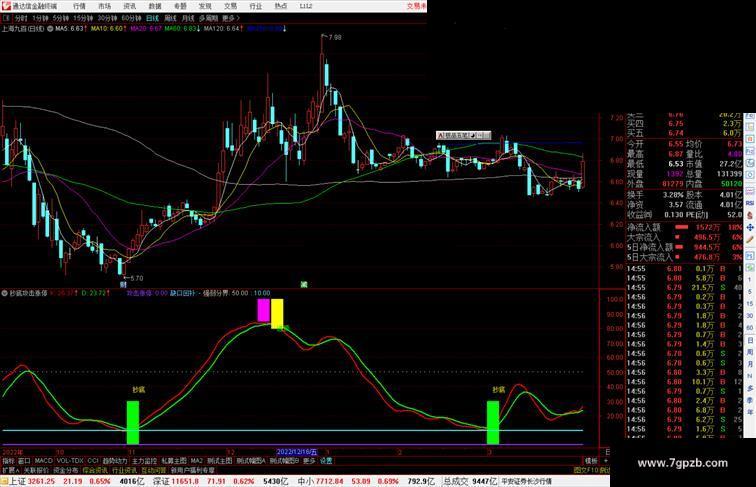This screenshot has width=756, height=487.
Task: Select weekly period via sidebar 周 button
Action: [750, 352]
